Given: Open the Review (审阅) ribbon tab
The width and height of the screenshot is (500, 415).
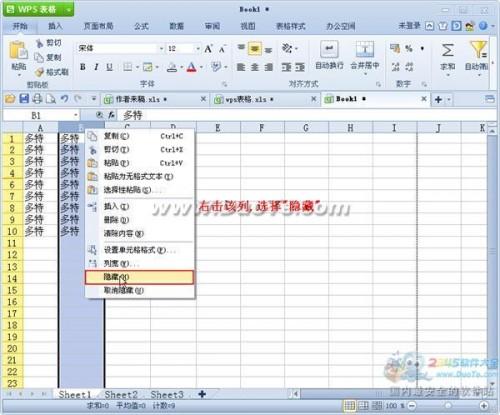Looking at the screenshot, I should [212, 26].
